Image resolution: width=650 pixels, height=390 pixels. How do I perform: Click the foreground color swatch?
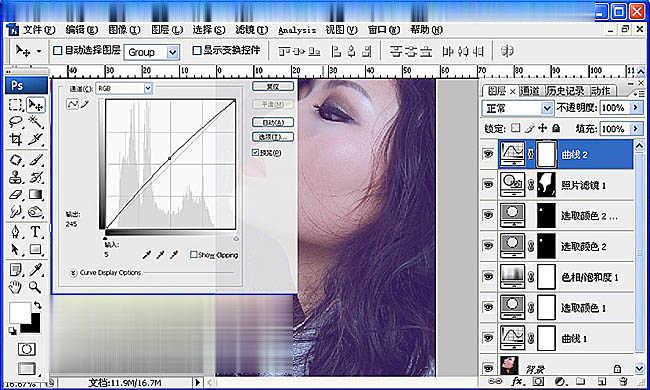point(19,312)
